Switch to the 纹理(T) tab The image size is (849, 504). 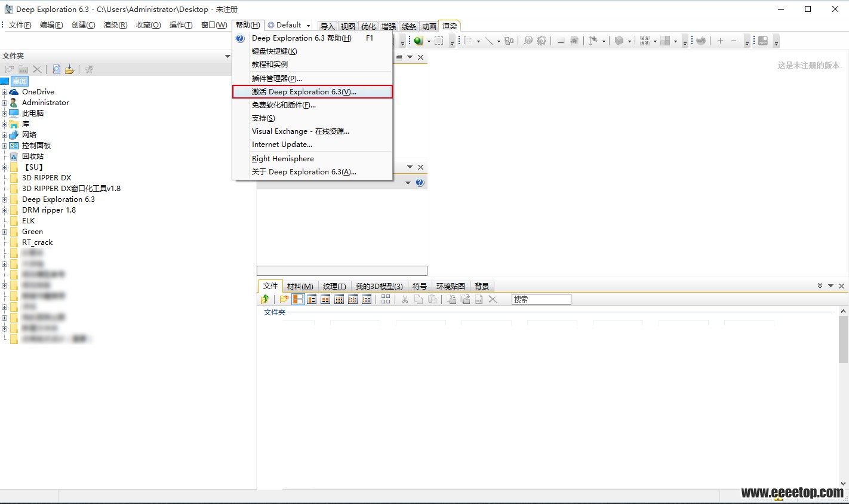coord(334,287)
